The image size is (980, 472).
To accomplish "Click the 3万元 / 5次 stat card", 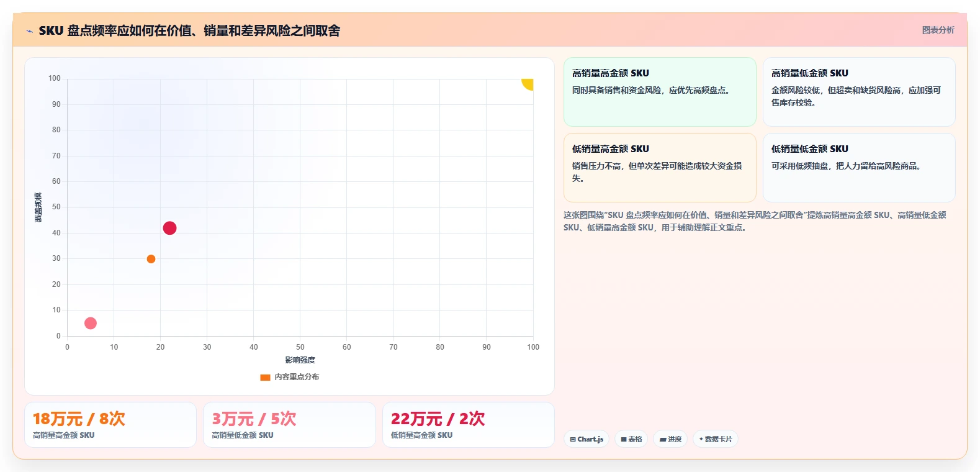I will click(289, 425).
